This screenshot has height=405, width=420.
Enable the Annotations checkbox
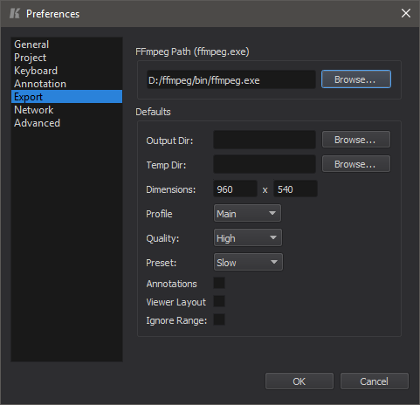coord(219,283)
